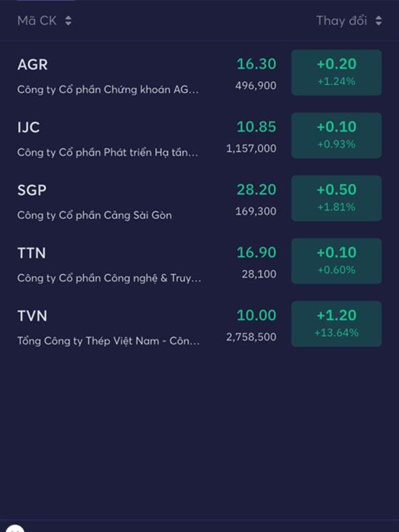Click the sort arrows beside Mã CK
The height and width of the screenshot is (532, 399).
point(68,21)
